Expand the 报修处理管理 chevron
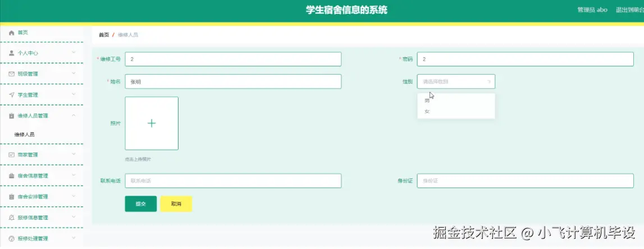The width and height of the screenshot is (644, 249). [74, 238]
